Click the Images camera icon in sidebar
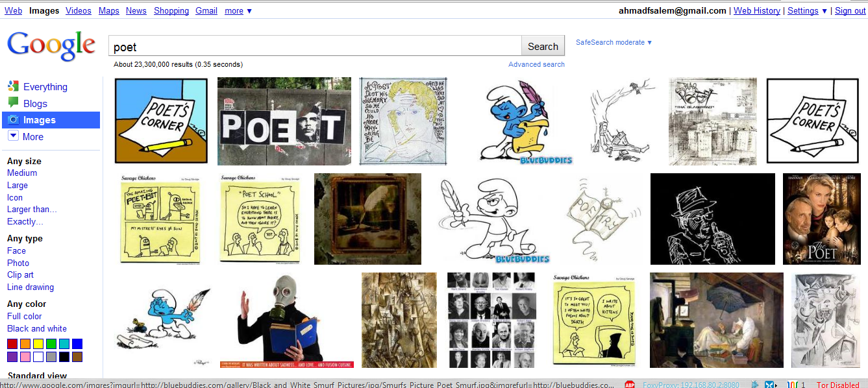 pyautogui.click(x=13, y=120)
